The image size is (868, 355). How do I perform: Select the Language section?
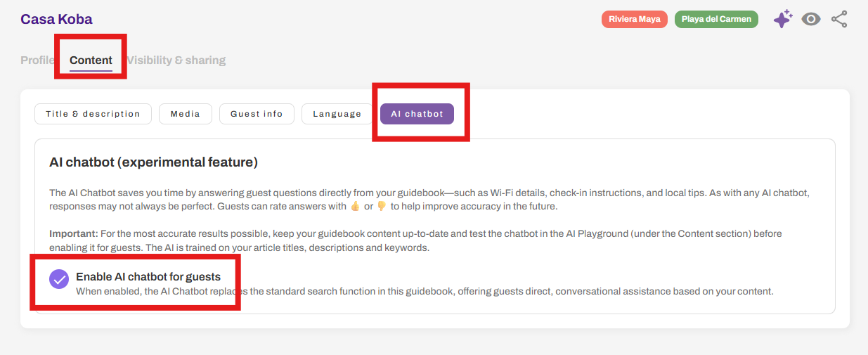(x=337, y=114)
